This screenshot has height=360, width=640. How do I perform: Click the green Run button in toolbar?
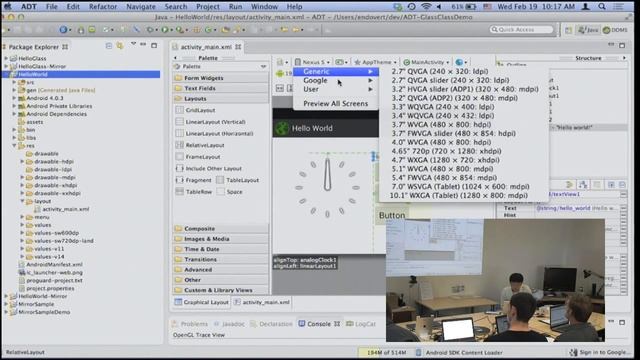tap(164, 29)
